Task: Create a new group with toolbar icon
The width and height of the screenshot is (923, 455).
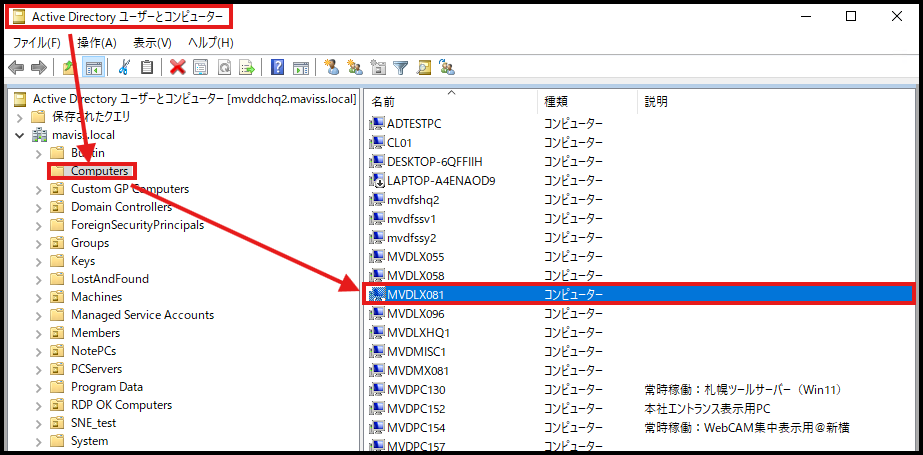Action: 355,68
